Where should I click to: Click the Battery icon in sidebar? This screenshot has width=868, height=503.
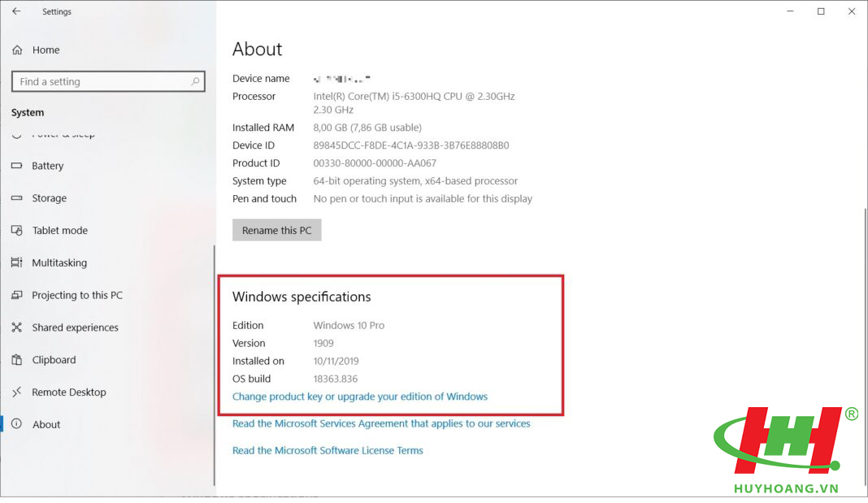[16, 166]
